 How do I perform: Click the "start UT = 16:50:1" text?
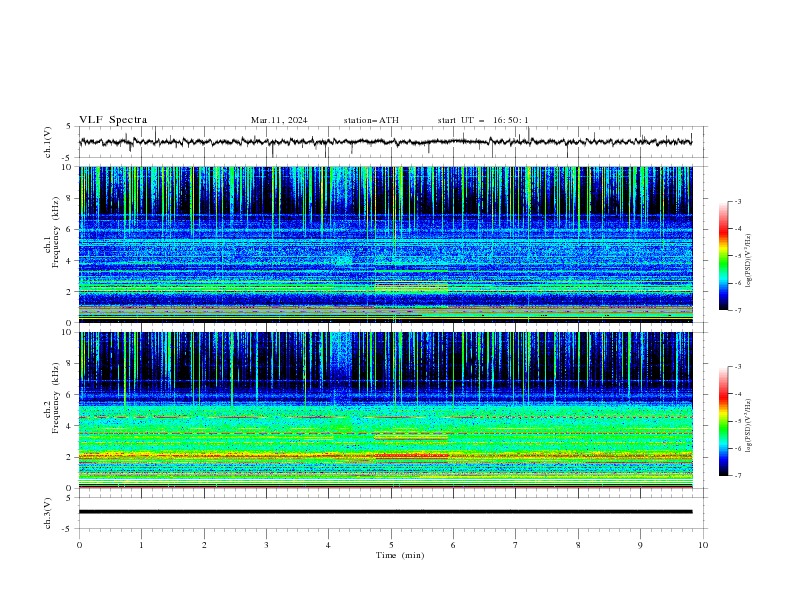(483, 120)
